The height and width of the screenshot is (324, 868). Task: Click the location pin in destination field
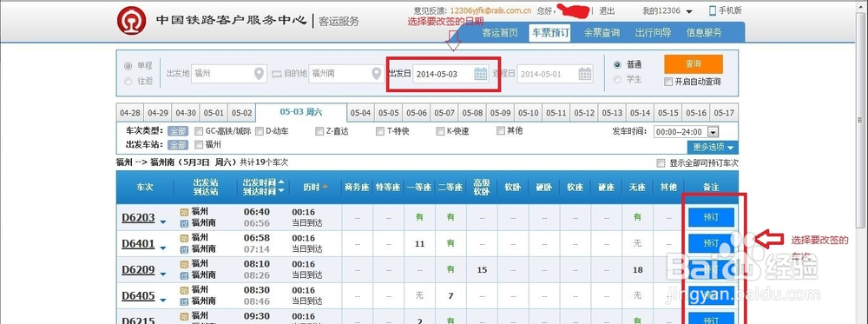click(x=377, y=74)
